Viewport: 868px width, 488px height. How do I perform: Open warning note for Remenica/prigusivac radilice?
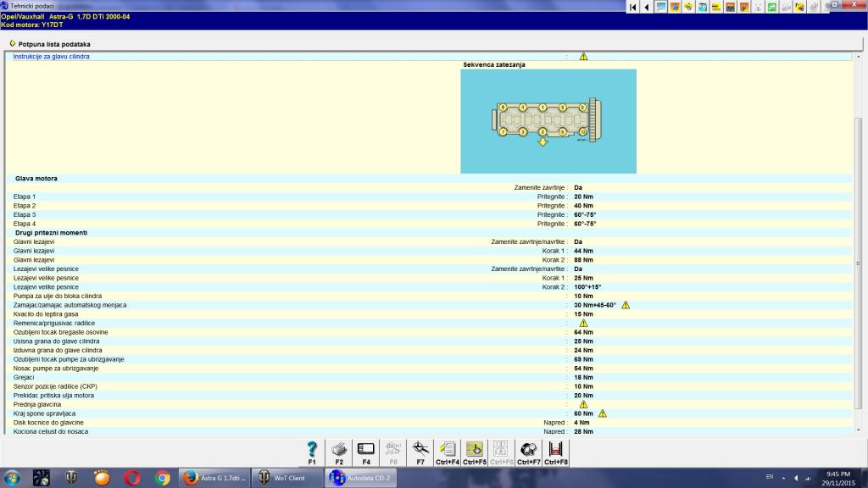[583, 323]
